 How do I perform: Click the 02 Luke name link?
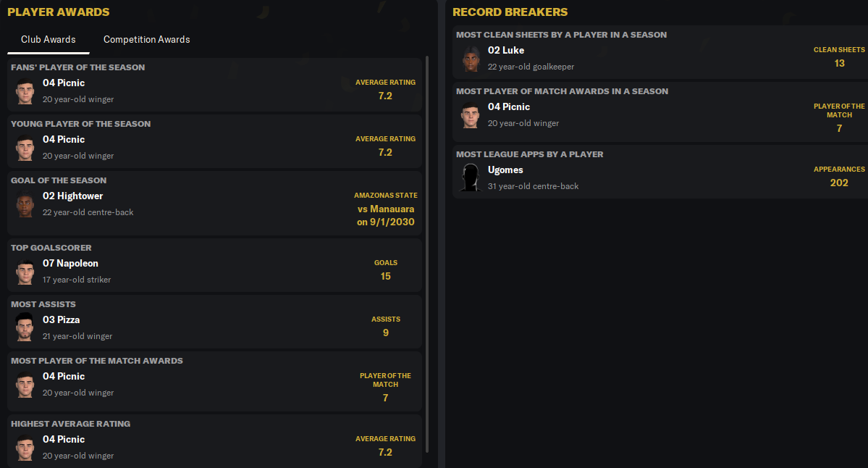click(506, 51)
